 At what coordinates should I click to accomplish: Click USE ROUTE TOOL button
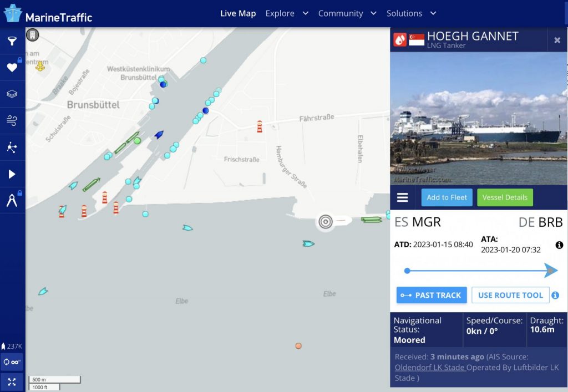[510, 296]
